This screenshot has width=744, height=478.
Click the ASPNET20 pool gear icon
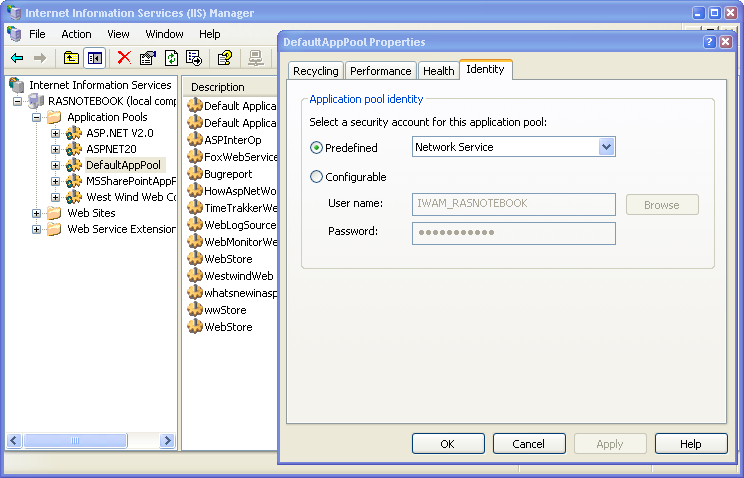[74, 150]
